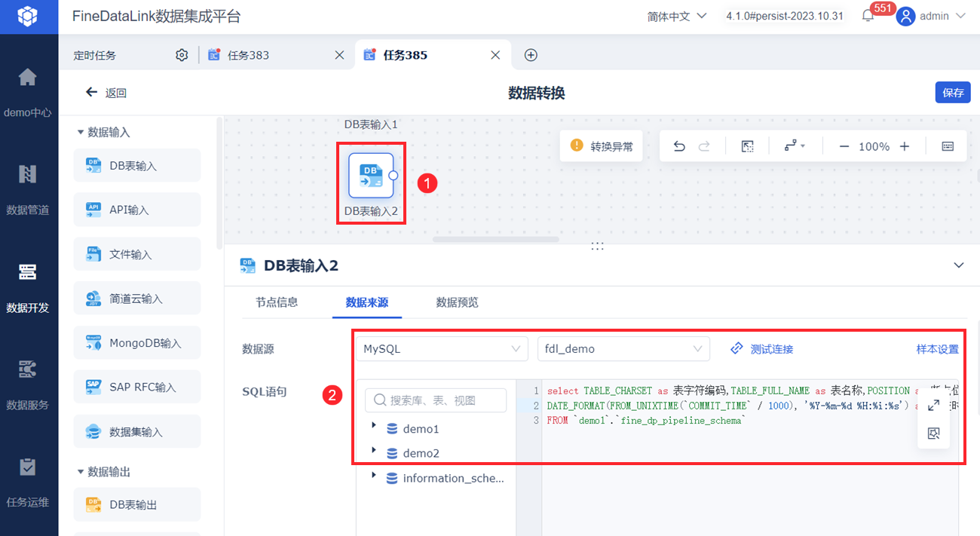The height and width of the screenshot is (536, 980).
Task: Switch to the 定时任务 tab
Action: (x=95, y=55)
